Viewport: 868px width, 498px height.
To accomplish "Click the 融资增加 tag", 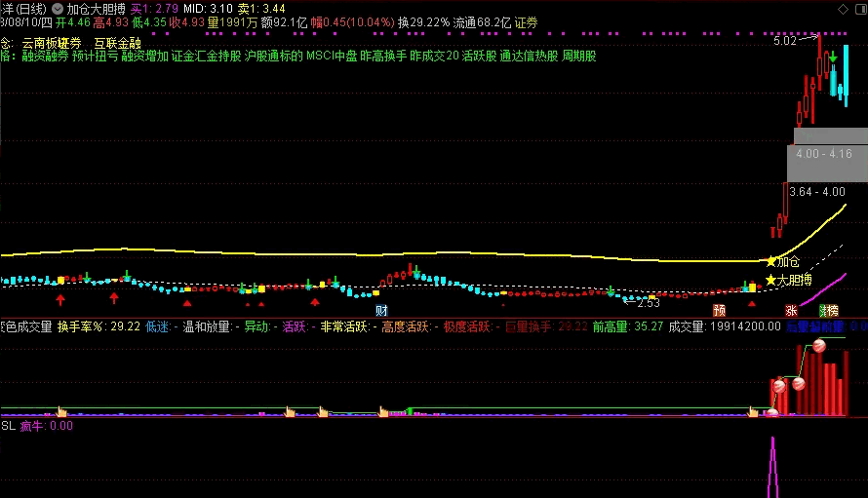I will click(x=144, y=56).
